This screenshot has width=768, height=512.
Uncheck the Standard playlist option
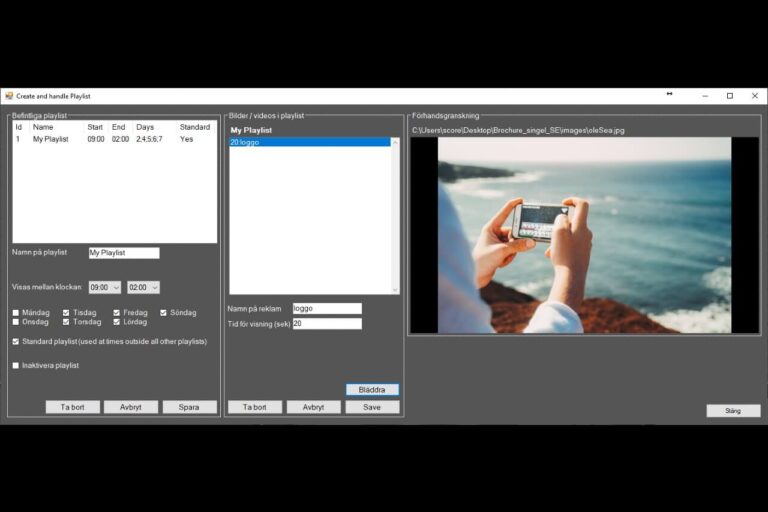16,342
